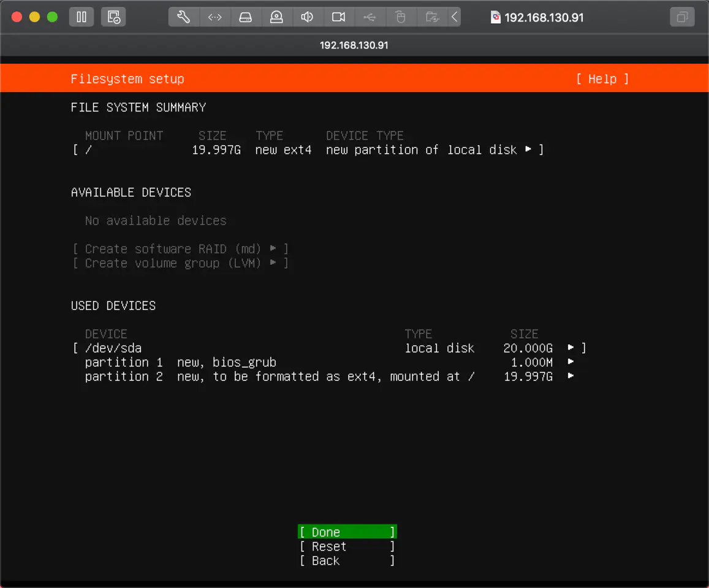Click the Reset button
Screen dimensions: 709x588
tap(347, 546)
